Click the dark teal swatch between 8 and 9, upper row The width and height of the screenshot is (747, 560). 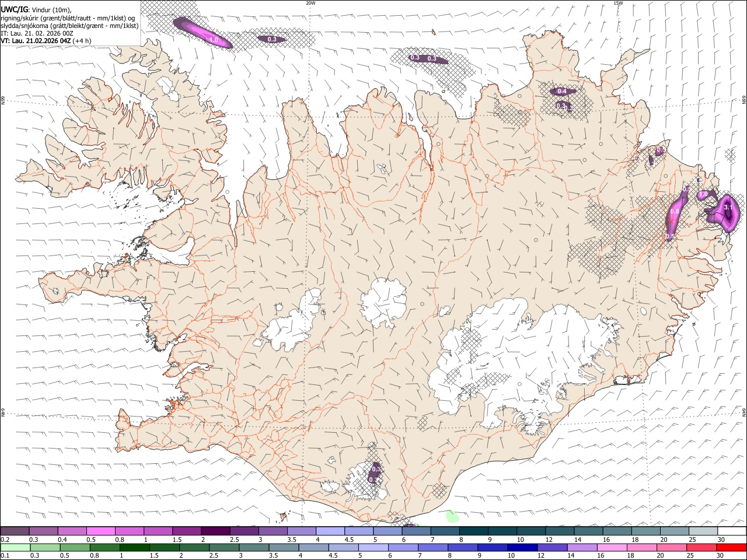pyautogui.click(x=474, y=531)
